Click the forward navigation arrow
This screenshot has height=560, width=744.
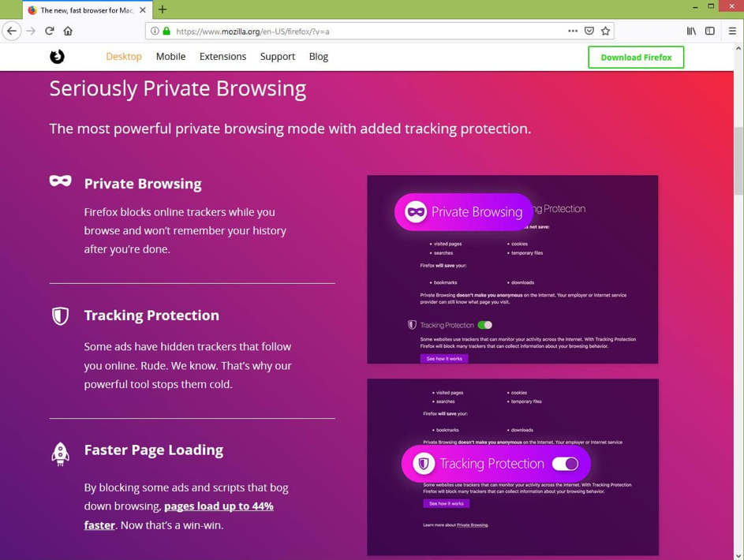point(30,30)
